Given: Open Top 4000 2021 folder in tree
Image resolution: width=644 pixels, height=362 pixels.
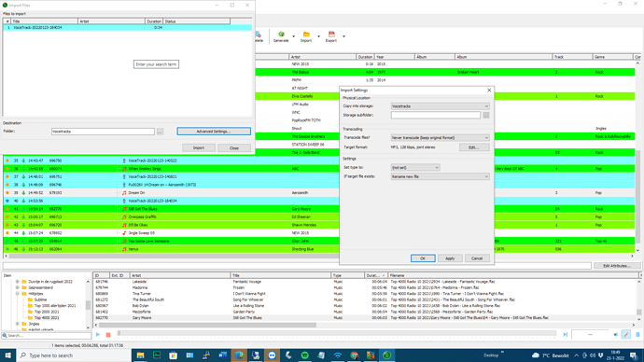Looking at the screenshot, I should click(47, 317).
